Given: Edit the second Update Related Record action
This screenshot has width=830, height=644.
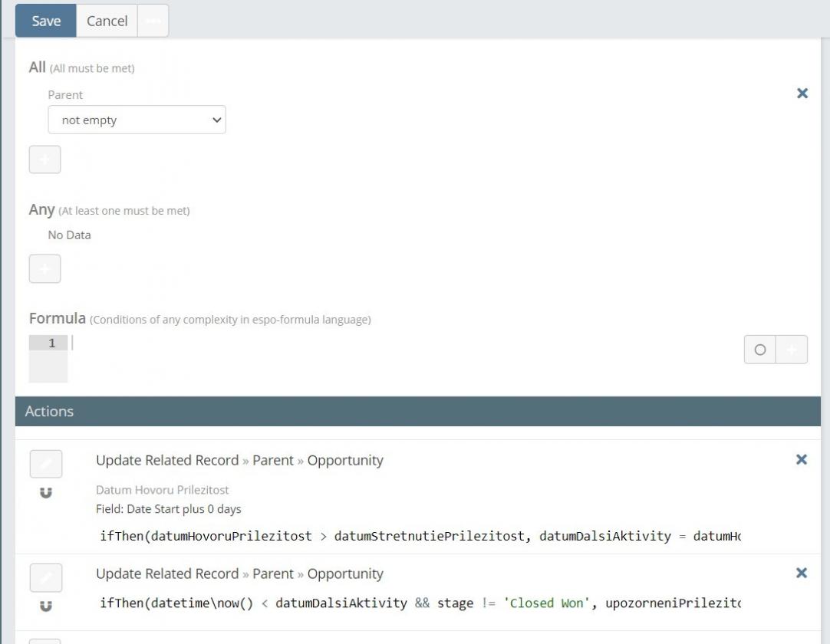Looking at the screenshot, I should pos(46,577).
